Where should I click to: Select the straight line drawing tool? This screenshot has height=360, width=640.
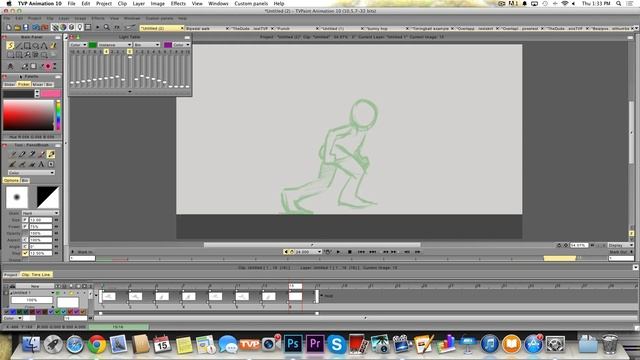point(19,46)
